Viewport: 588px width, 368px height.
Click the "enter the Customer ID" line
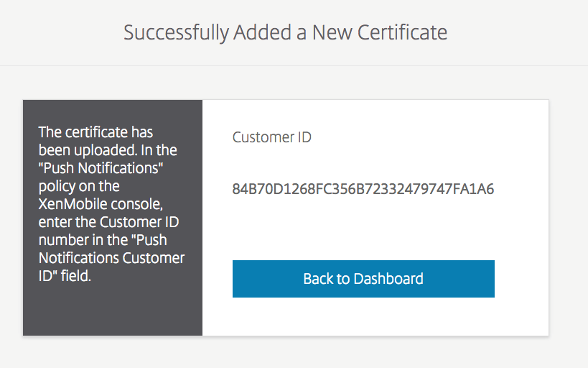click(108, 222)
